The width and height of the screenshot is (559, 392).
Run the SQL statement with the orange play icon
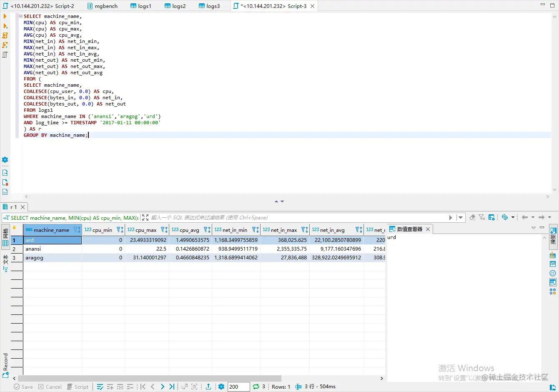5,16
